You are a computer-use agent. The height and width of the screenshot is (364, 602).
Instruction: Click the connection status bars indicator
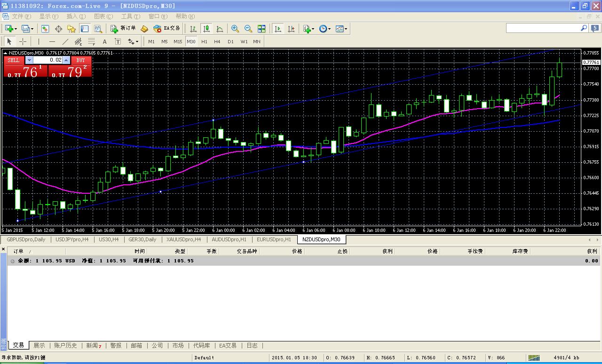(x=534, y=357)
